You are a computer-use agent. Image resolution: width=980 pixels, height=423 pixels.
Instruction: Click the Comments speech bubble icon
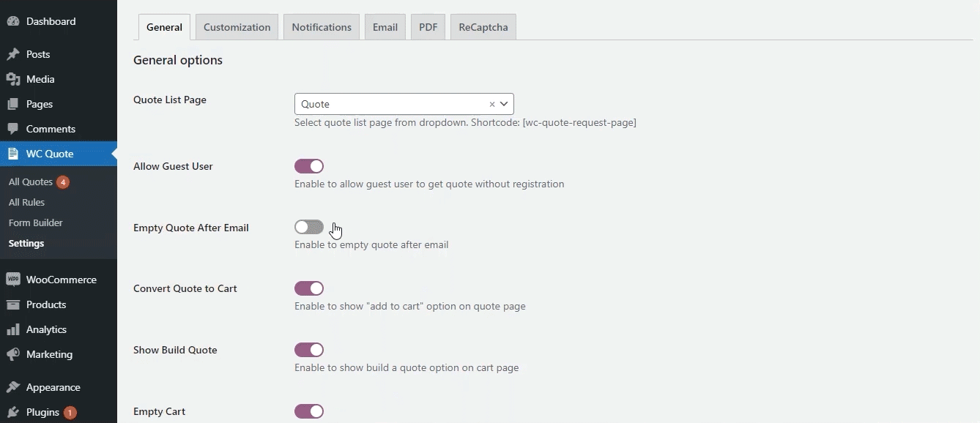(13, 129)
